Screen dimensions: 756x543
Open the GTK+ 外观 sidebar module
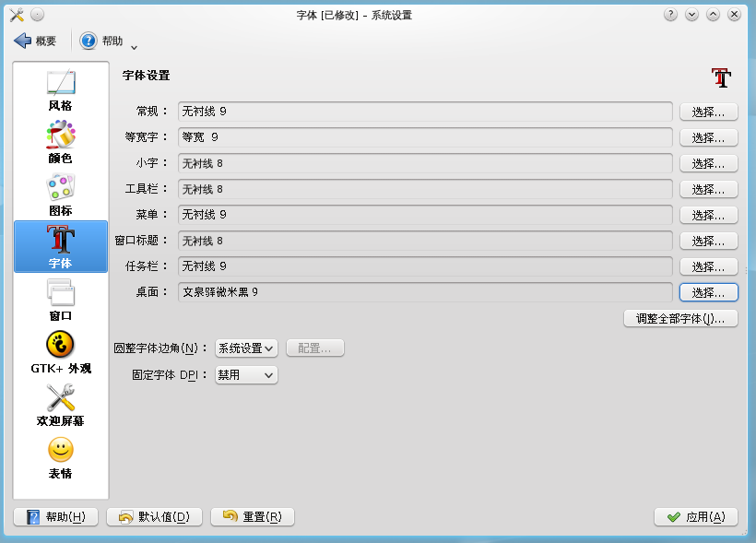point(61,352)
